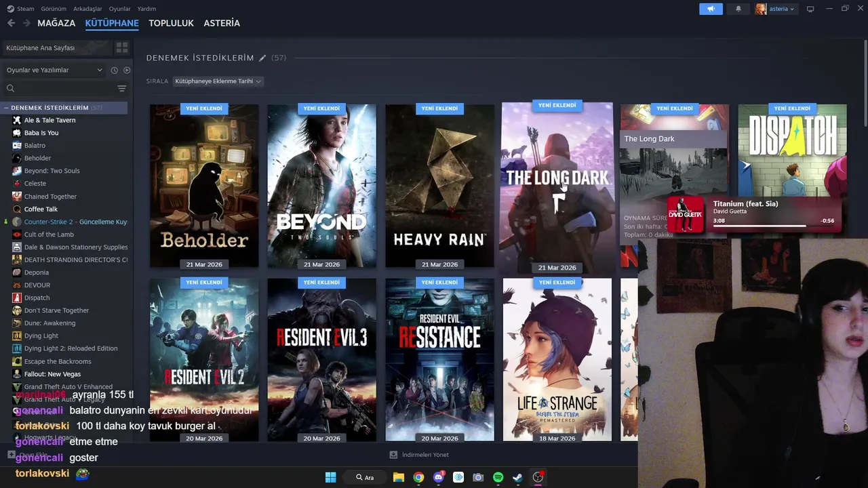
Task: Open Beyond Two Souls game cover
Action: pos(321,186)
